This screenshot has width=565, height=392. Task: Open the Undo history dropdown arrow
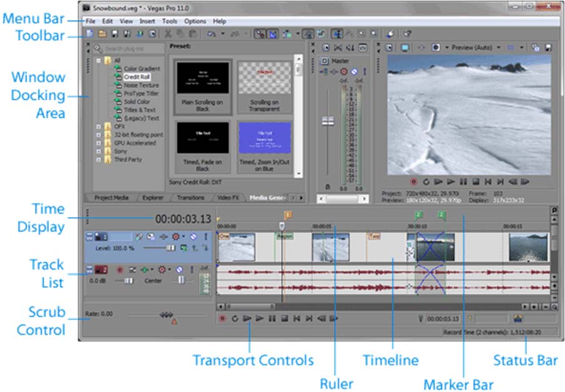223,34
